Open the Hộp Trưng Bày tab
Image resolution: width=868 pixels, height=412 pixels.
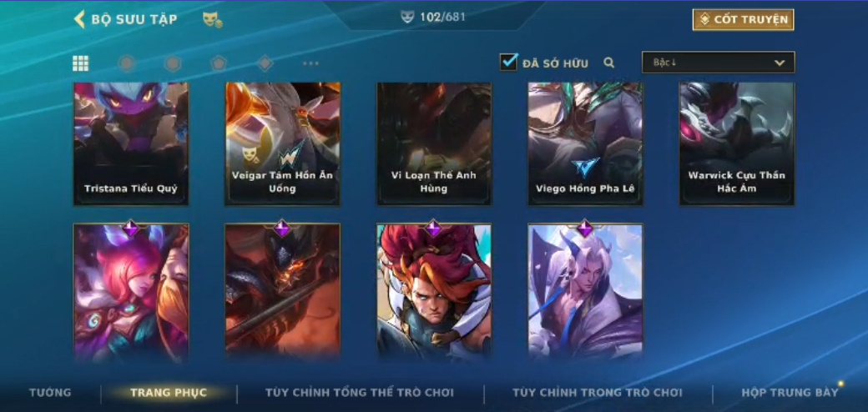[x=790, y=393]
